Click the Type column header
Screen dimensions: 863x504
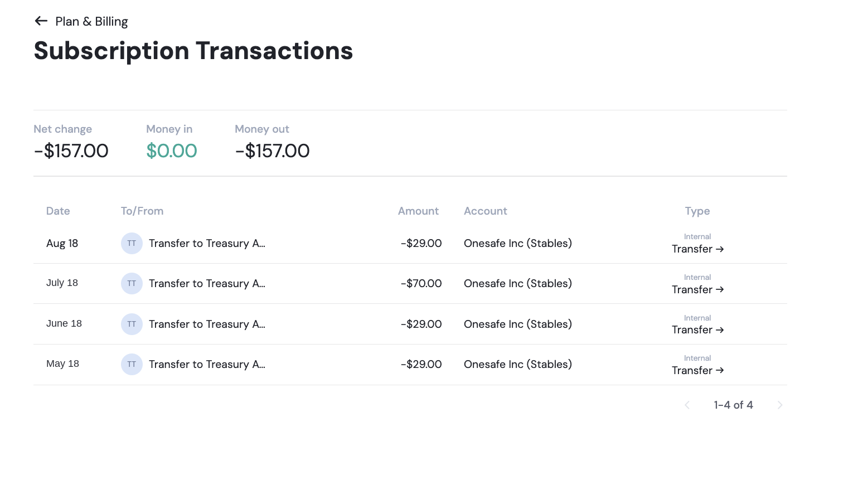(697, 211)
